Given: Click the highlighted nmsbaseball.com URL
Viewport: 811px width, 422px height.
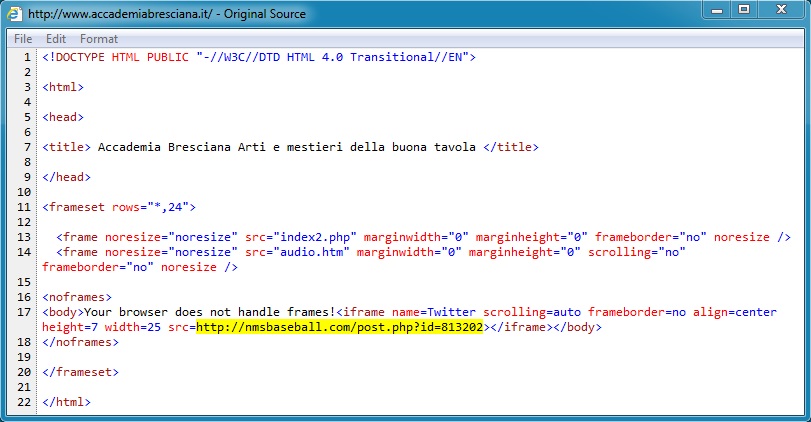Looking at the screenshot, I should click(340, 327).
